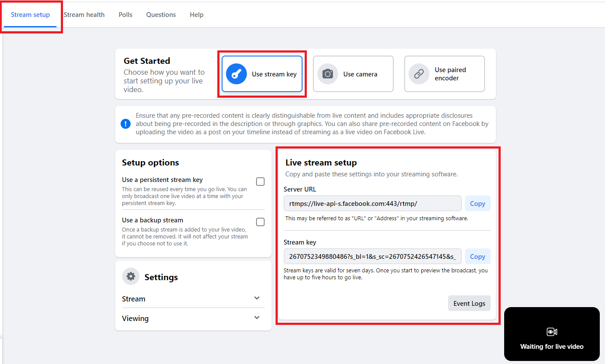The width and height of the screenshot is (605, 364).
Task: Click the camera icon
Action: [x=328, y=74]
